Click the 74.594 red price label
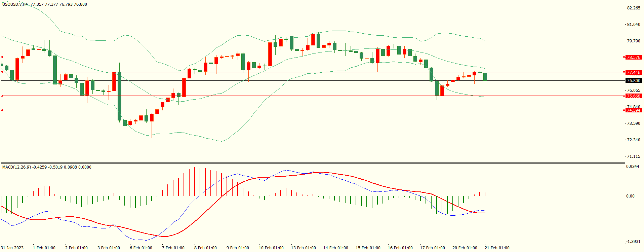Viewport: 644px width, 252px height. 634,110
